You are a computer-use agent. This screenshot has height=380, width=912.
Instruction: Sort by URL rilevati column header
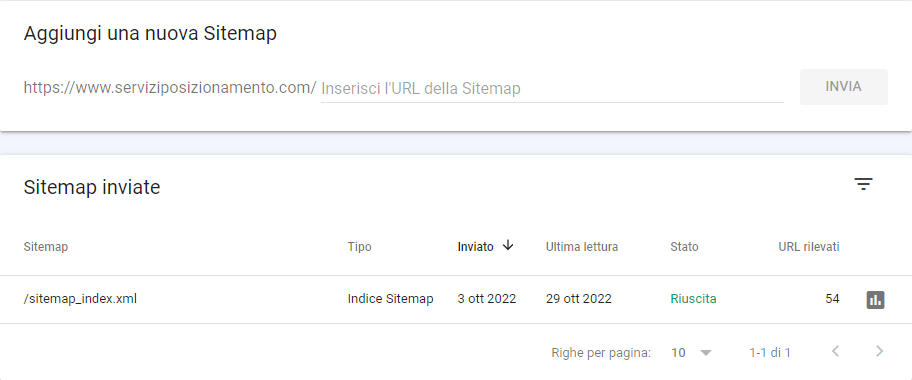pos(808,247)
